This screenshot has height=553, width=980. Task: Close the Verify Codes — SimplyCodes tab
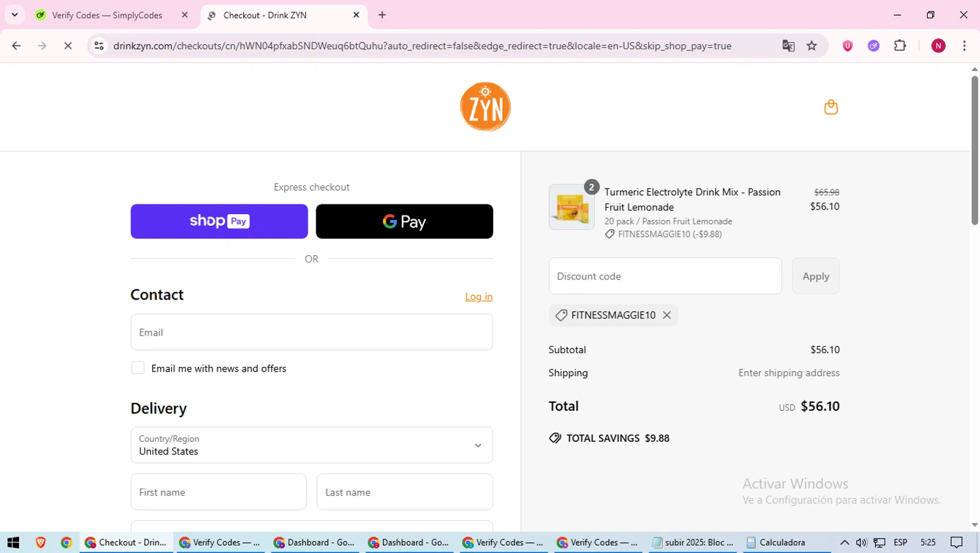click(185, 15)
